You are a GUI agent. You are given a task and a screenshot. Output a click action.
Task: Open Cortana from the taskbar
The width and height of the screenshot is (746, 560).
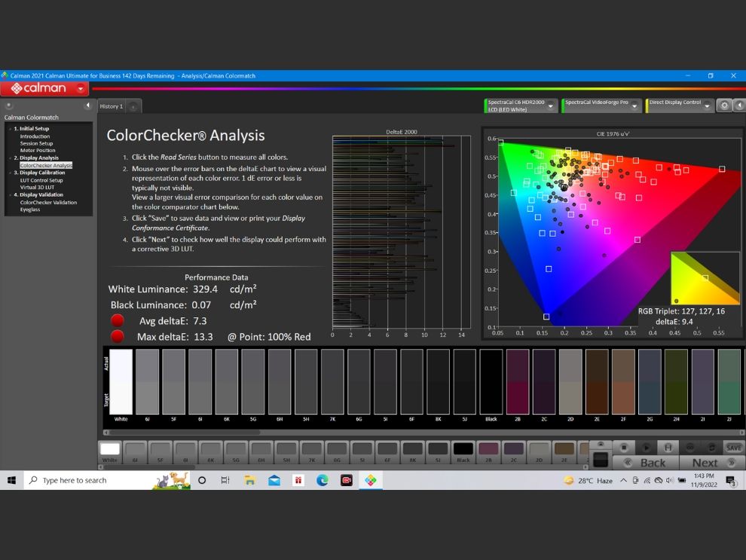pos(202,481)
